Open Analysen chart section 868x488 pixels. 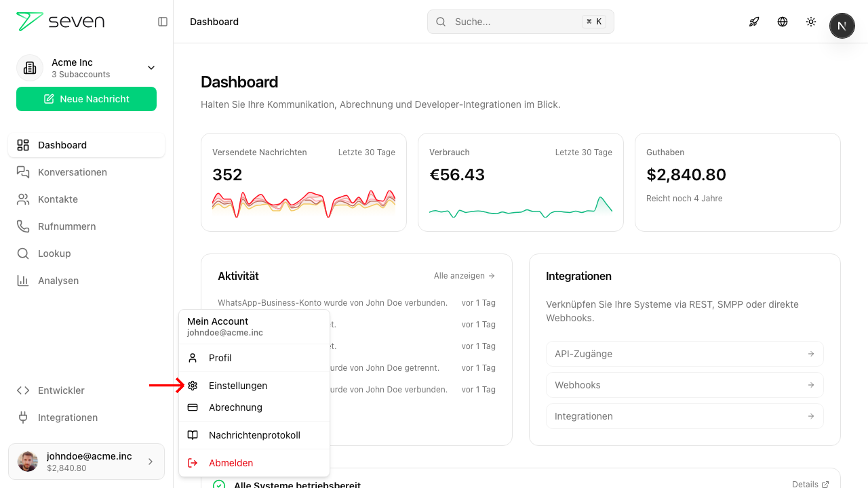[58, 281]
